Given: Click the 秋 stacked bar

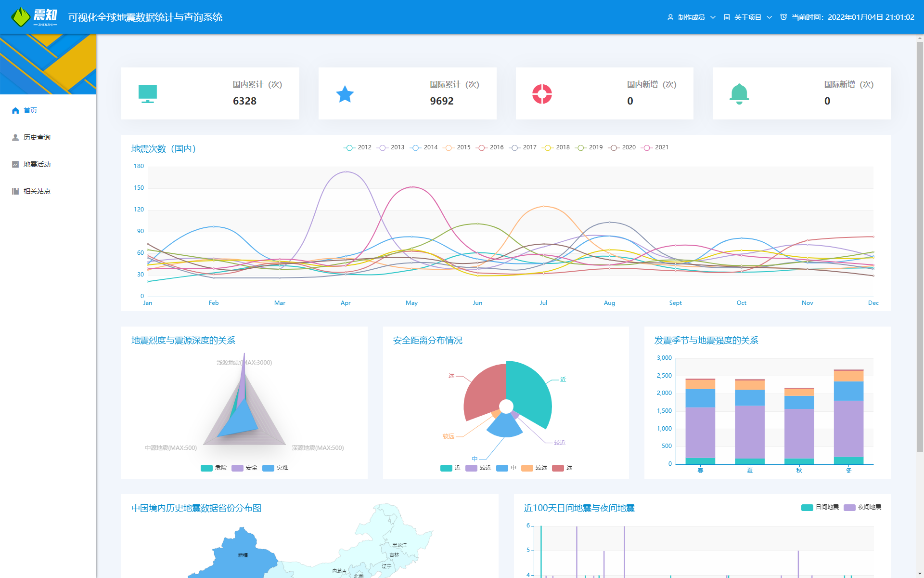Looking at the screenshot, I should [x=799, y=426].
